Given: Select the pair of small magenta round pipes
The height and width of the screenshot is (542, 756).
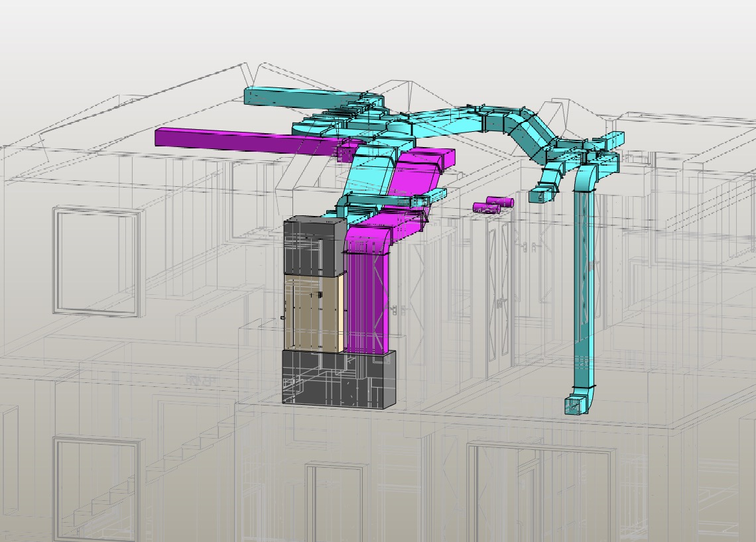Looking at the screenshot, I should click(494, 204).
